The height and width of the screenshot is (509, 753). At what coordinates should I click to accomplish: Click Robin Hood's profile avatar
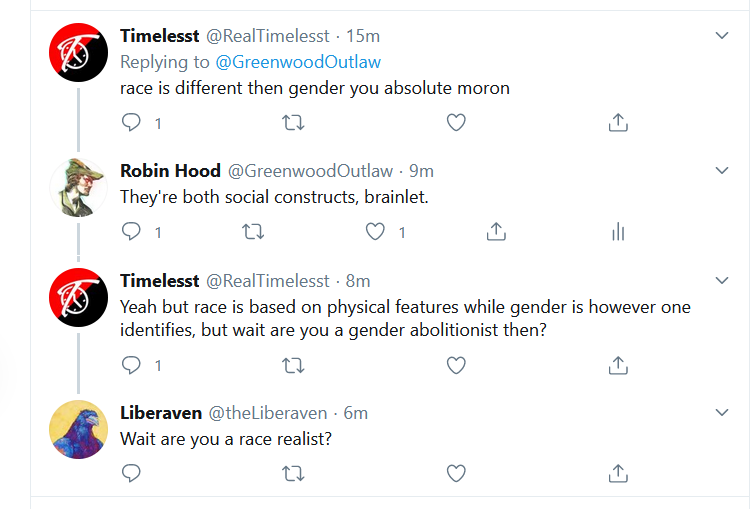click(x=79, y=187)
